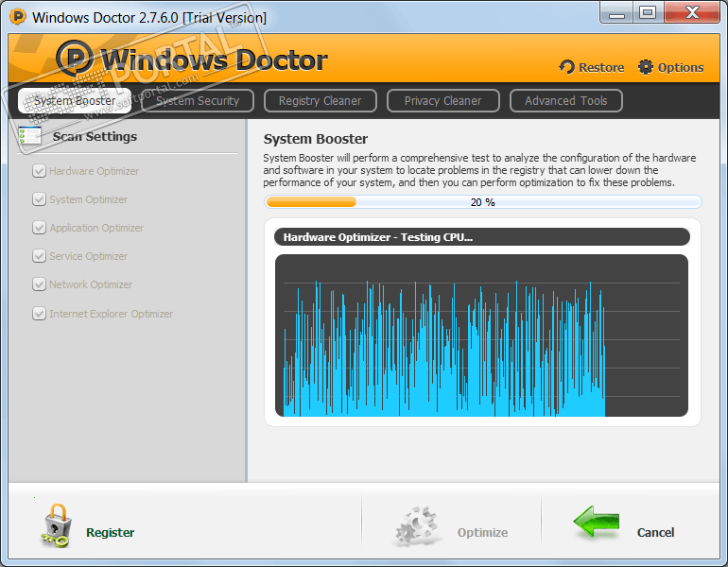The height and width of the screenshot is (567, 728).
Task: Toggle the Hardware Optimizer checkbox
Action: pos(39,171)
